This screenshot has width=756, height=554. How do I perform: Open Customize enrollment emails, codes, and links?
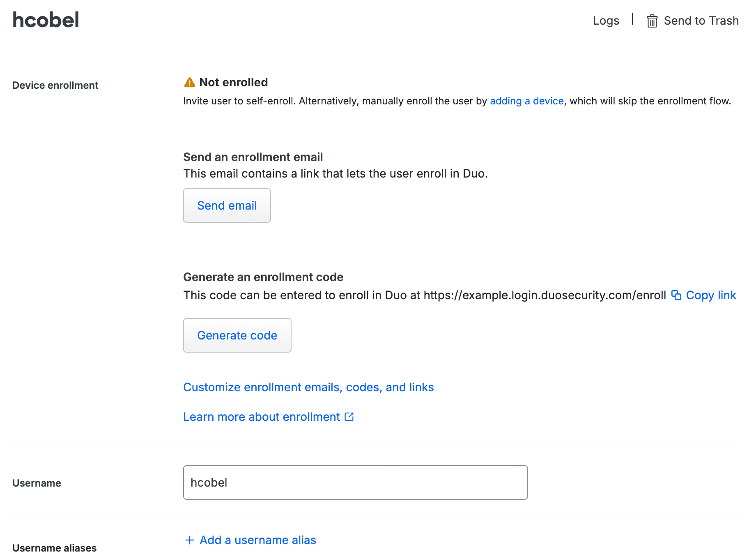click(x=308, y=387)
